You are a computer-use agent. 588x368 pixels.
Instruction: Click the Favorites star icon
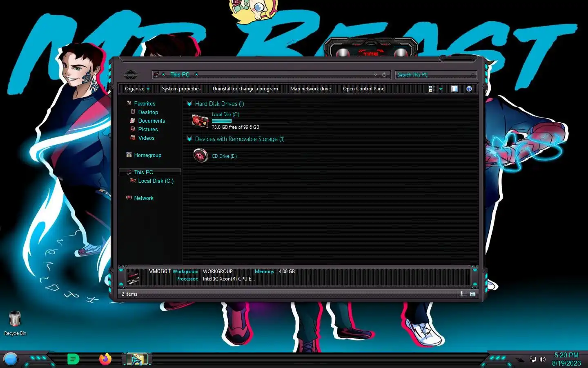(x=129, y=103)
